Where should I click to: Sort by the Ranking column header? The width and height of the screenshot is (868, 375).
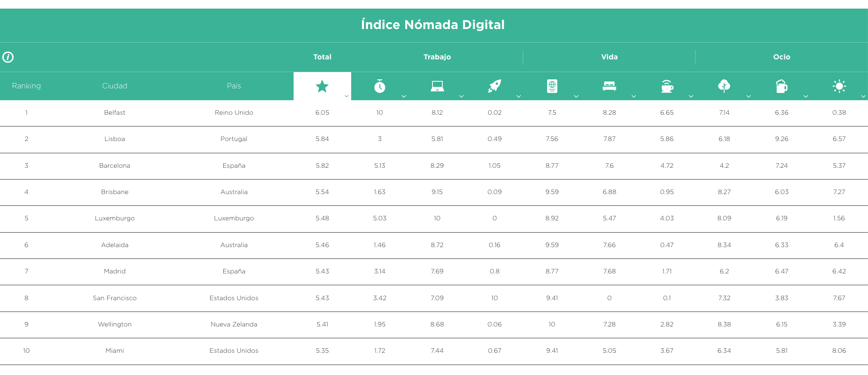click(x=26, y=86)
